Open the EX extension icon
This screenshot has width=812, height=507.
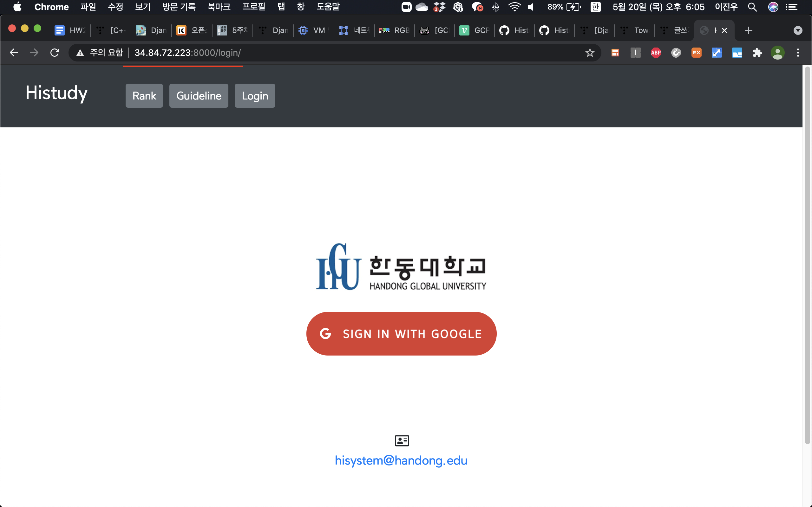pos(696,53)
